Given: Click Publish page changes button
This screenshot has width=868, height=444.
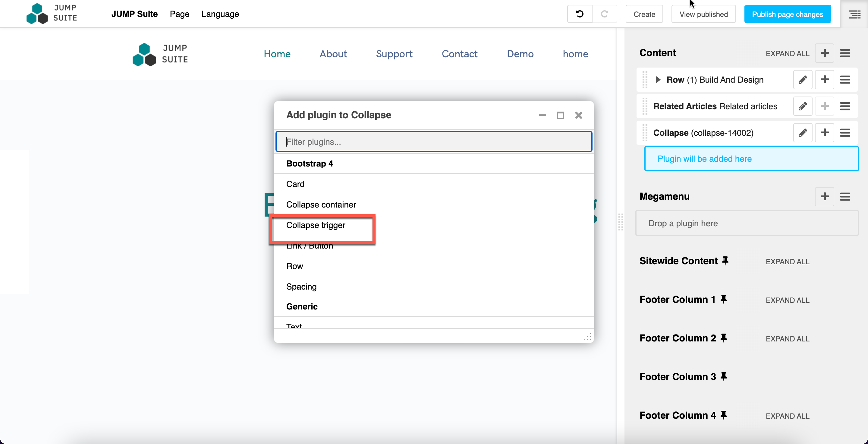Looking at the screenshot, I should pos(787,14).
